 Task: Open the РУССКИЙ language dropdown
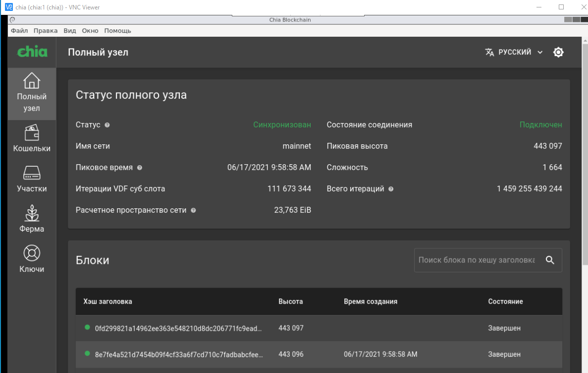tap(514, 52)
